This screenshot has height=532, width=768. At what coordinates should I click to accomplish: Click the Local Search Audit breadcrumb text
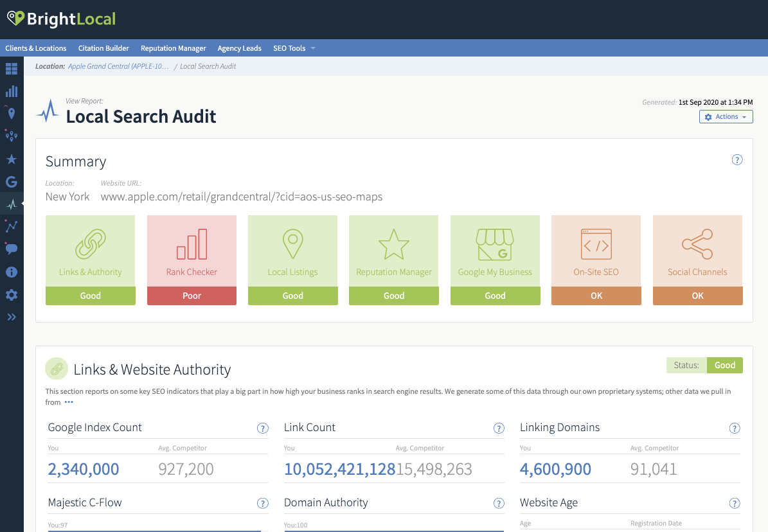click(x=208, y=66)
